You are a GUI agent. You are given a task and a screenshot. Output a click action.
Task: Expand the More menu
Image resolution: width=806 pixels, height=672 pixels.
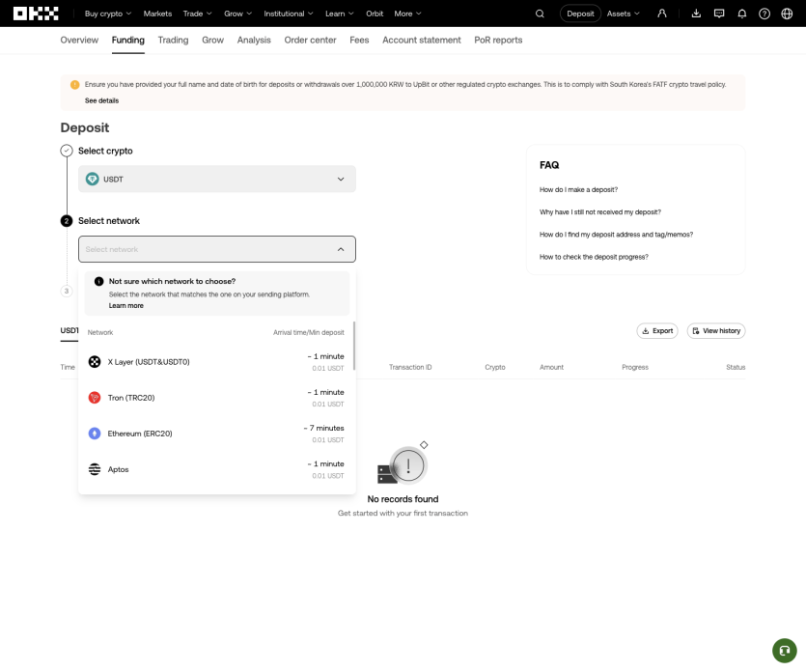click(407, 14)
